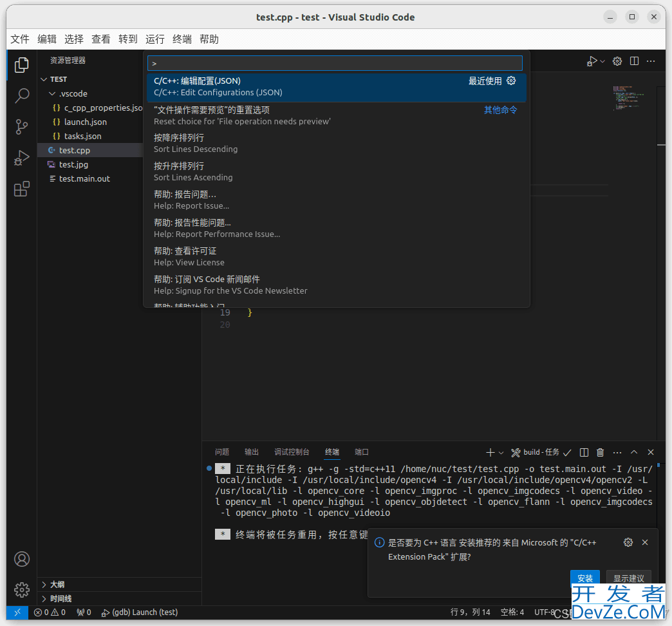Open the Explorer view in activity bar

(x=21, y=65)
